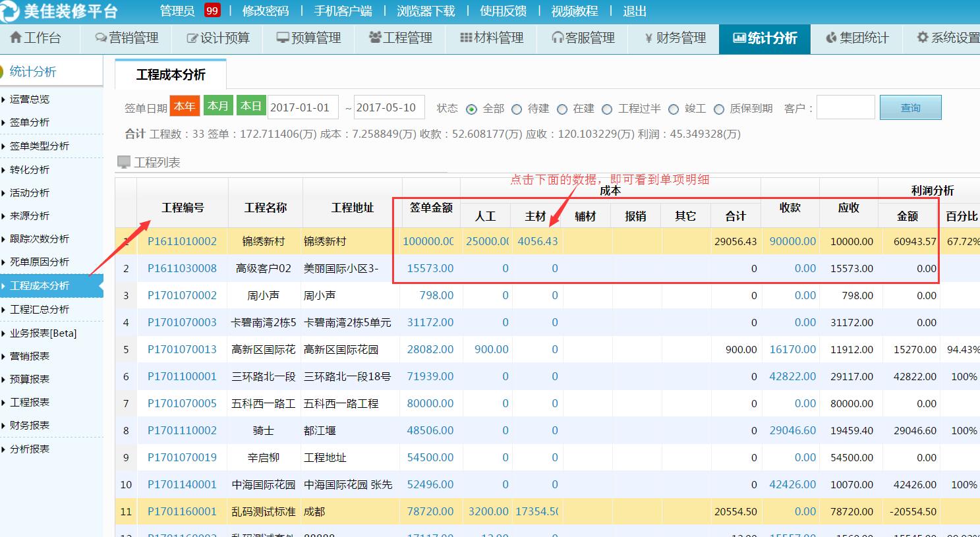Open the 工程管理 module
The image size is (980, 537).
tap(400, 38)
